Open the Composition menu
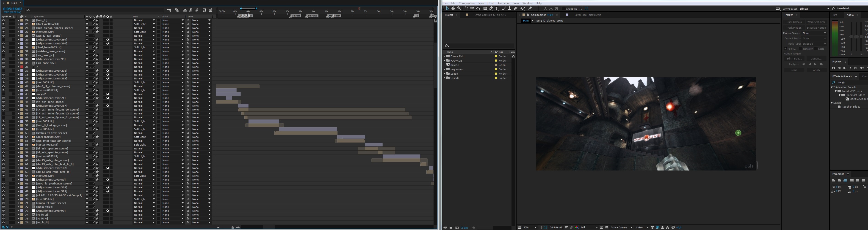This screenshot has height=230, width=868. [466, 3]
